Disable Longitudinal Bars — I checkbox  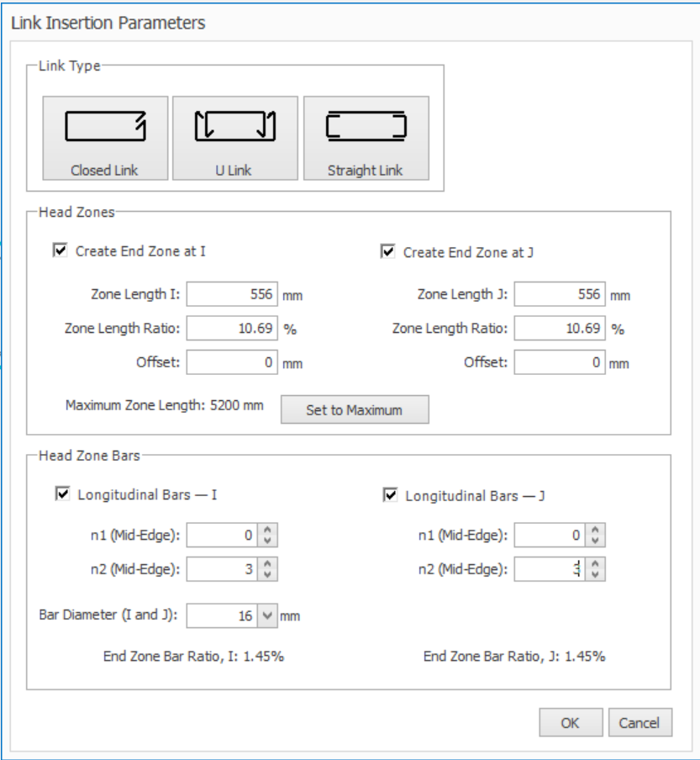pyautogui.click(x=61, y=494)
